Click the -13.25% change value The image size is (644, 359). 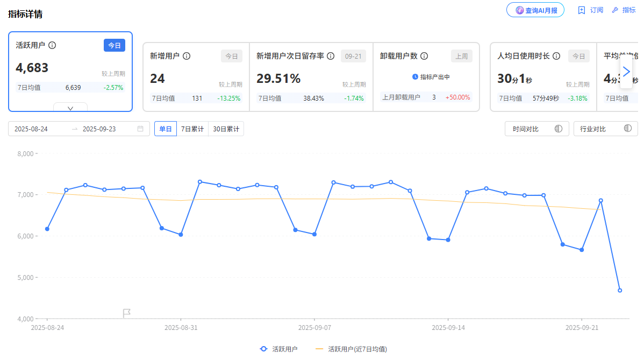pyautogui.click(x=229, y=98)
